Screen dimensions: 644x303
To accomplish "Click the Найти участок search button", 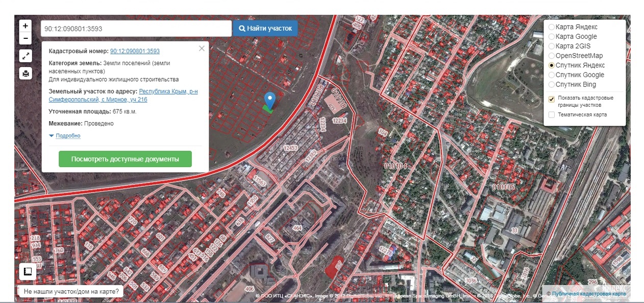I will click(x=265, y=29).
